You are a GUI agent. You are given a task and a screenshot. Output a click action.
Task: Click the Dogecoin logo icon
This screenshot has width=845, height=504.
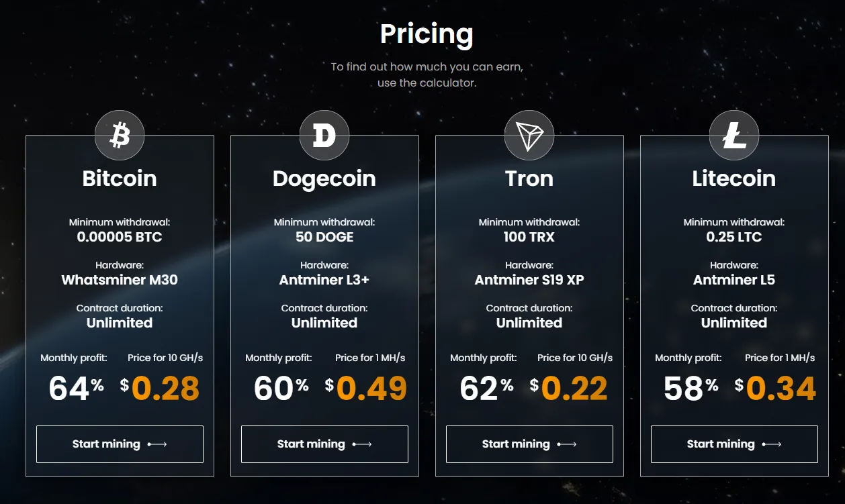(324, 136)
